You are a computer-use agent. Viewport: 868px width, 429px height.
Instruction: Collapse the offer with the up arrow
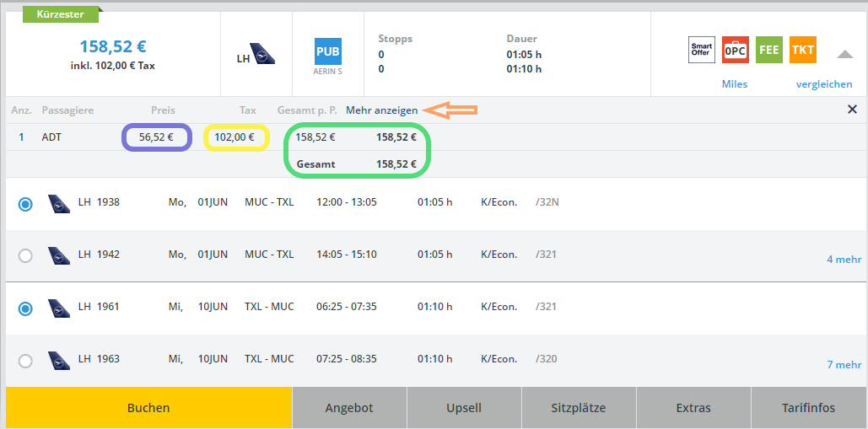point(845,54)
